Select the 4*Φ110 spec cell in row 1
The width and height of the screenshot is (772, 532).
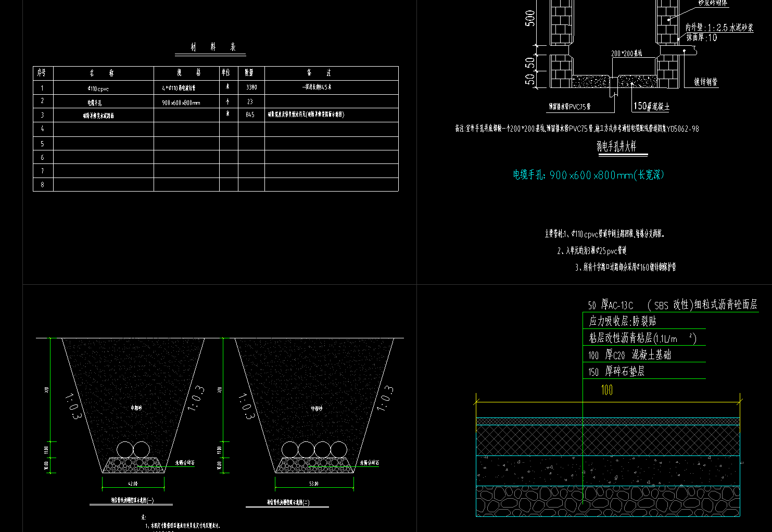click(x=179, y=88)
